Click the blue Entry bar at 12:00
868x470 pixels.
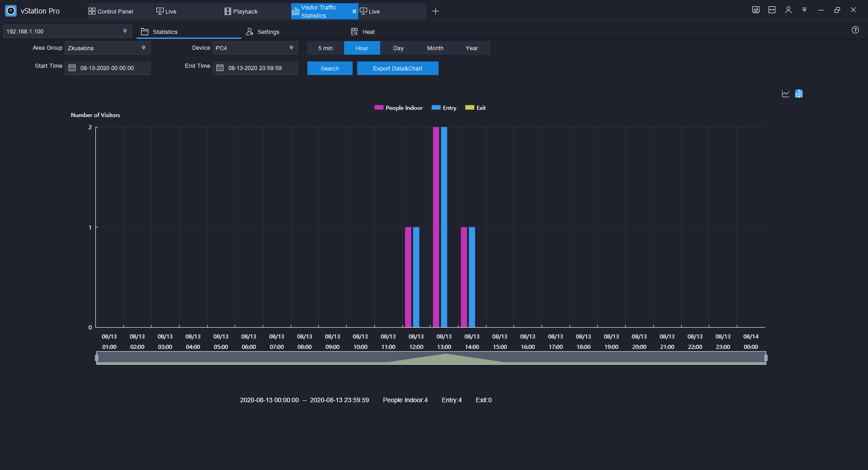pyautogui.click(x=416, y=277)
